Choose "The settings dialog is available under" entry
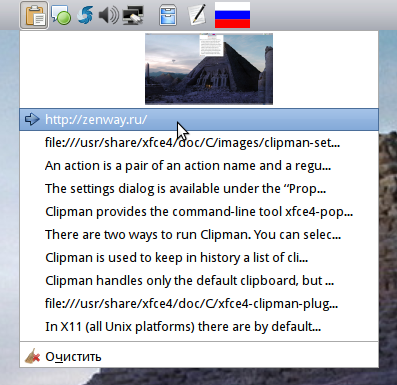This screenshot has width=397, height=385. [x=199, y=189]
